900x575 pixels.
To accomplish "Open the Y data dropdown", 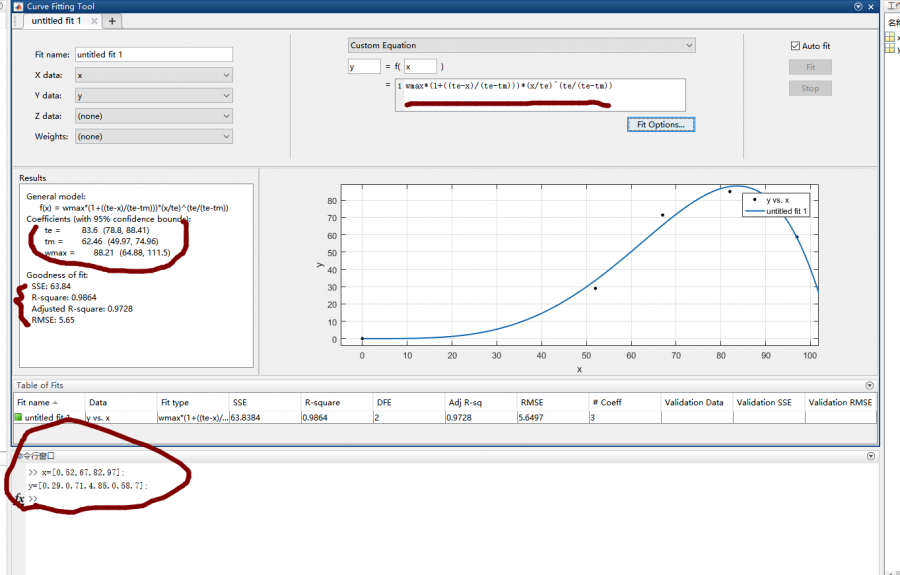I will coord(153,96).
